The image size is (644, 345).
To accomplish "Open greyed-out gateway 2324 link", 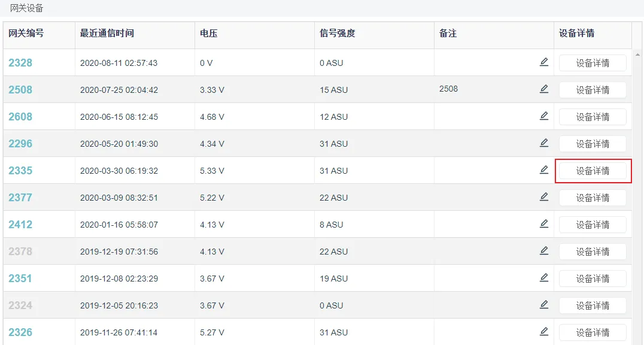I will [x=20, y=305].
